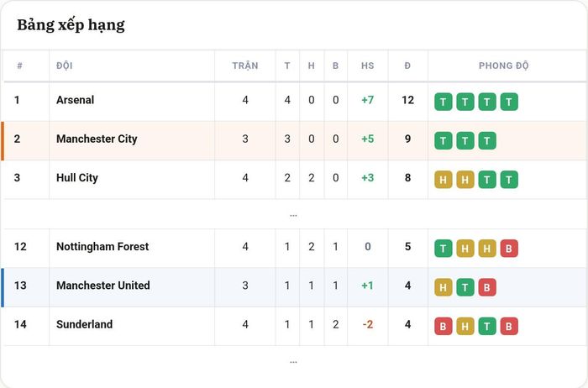Select the PHONG ĐỘ column header
This screenshot has height=388, width=588.
click(504, 66)
